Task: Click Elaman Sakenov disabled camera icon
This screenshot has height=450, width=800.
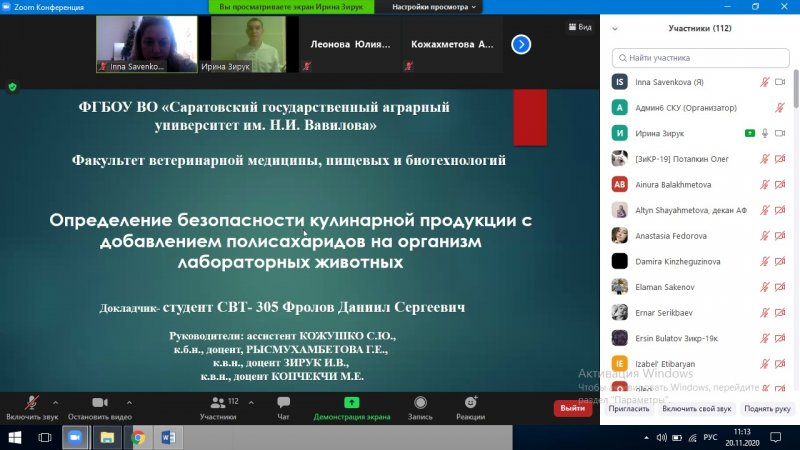Action: [780, 287]
